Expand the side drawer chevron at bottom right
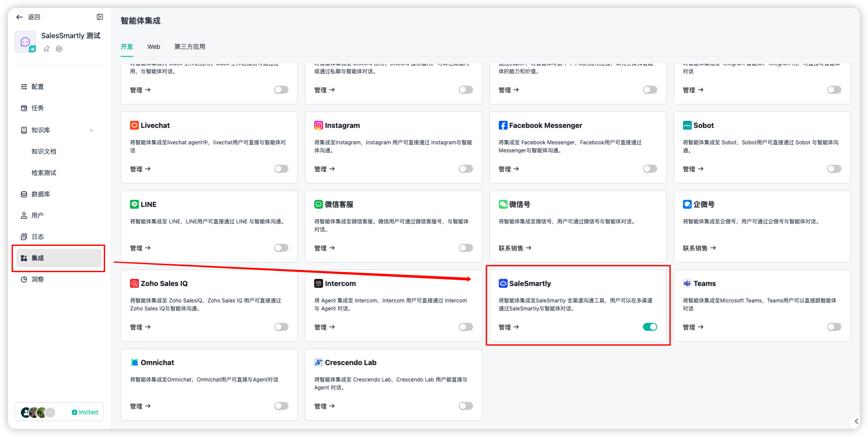The width and height of the screenshot is (868, 437). pos(856,421)
